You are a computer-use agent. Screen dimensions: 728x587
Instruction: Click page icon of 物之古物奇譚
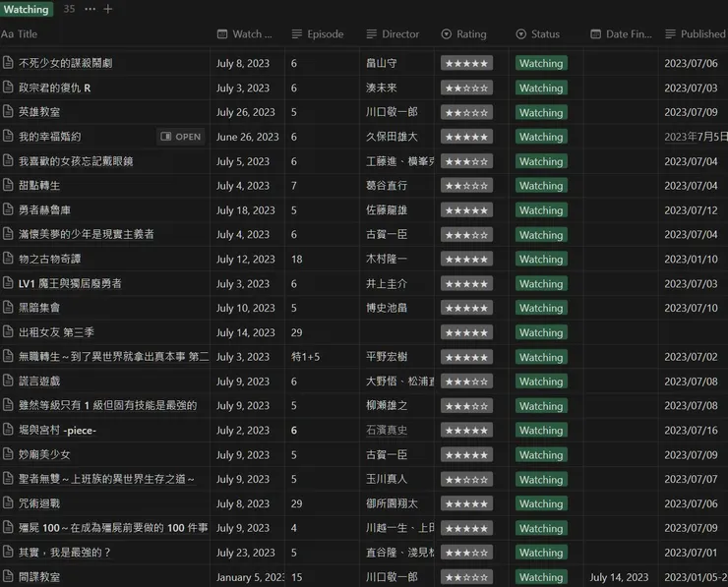pyautogui.click(x=8, y=258)
